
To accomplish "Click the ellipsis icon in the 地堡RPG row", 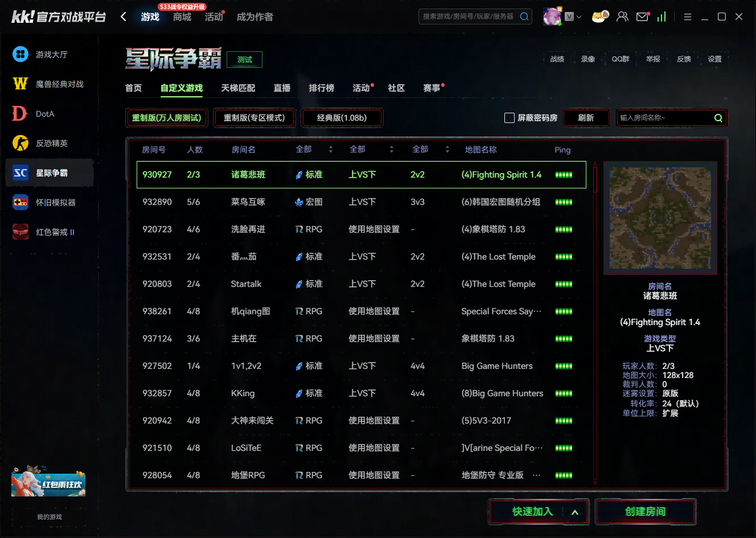I will tap(536, 475).
